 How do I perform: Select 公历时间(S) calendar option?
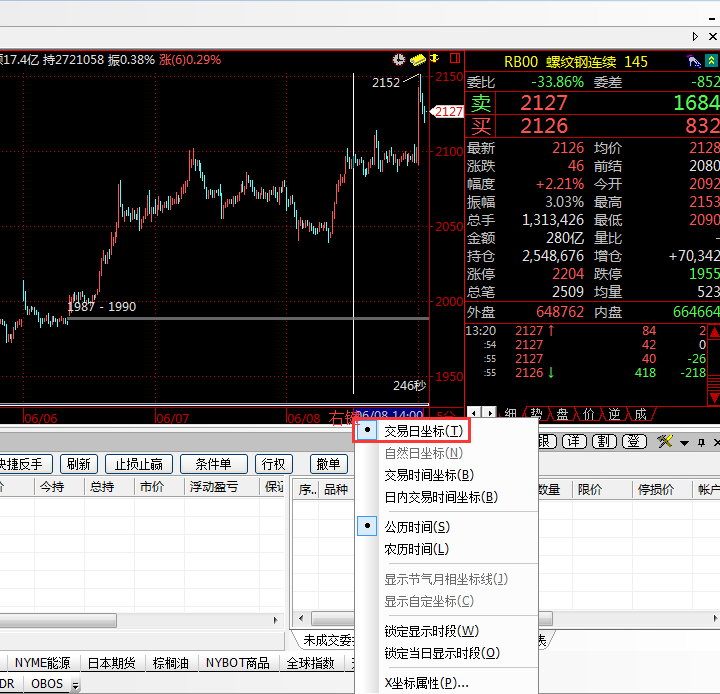click(417, 527)
